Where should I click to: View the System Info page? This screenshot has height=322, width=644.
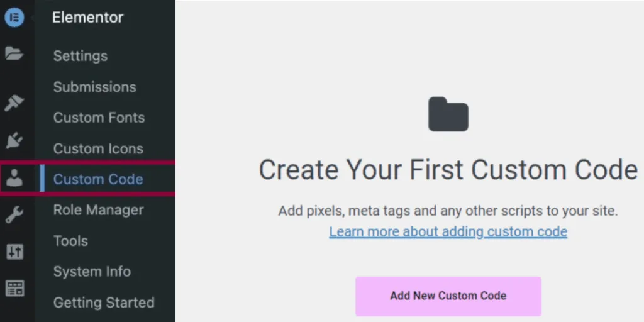pyautogui.click(x=92, y=272)
